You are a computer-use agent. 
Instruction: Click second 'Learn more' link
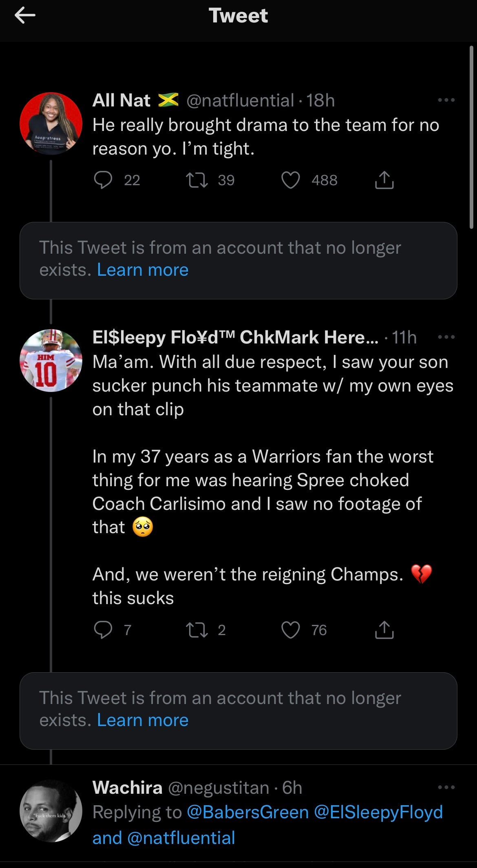(143, 720)
